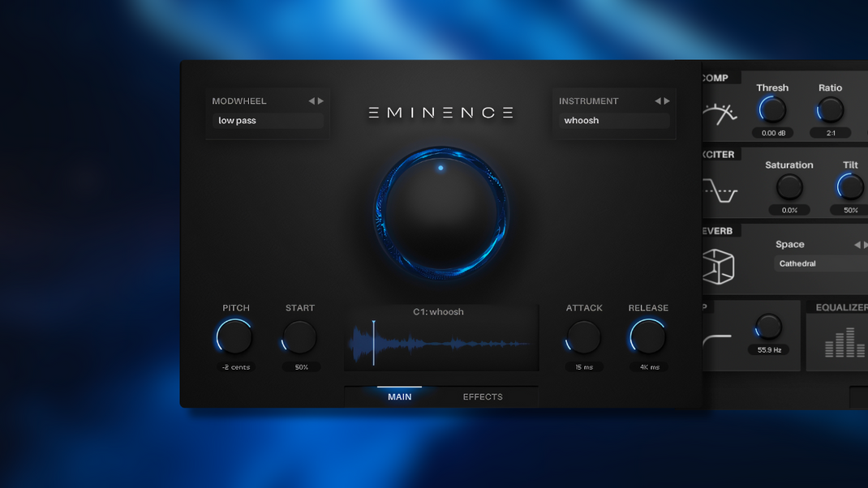The width and height of the screenshot is (868, 488).
Task: Adjust the Thresh compressor knob
Action: click(771, 110)
